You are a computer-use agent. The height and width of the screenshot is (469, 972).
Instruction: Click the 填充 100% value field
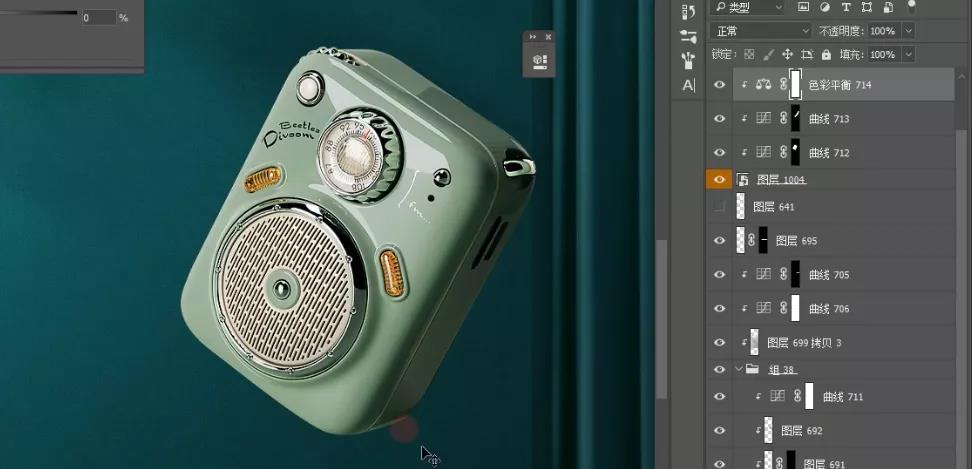(884, 55)
